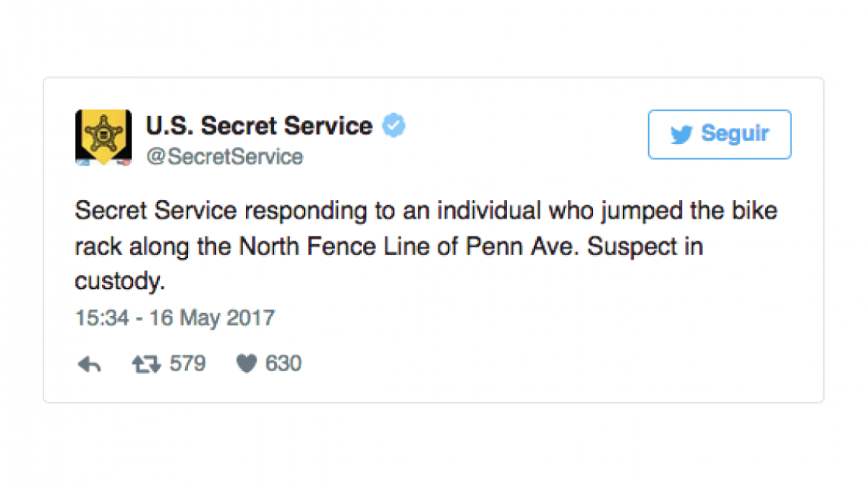Retweet using the retweet arrows icon
Screen dimensions: 868x488
[146, 364]
